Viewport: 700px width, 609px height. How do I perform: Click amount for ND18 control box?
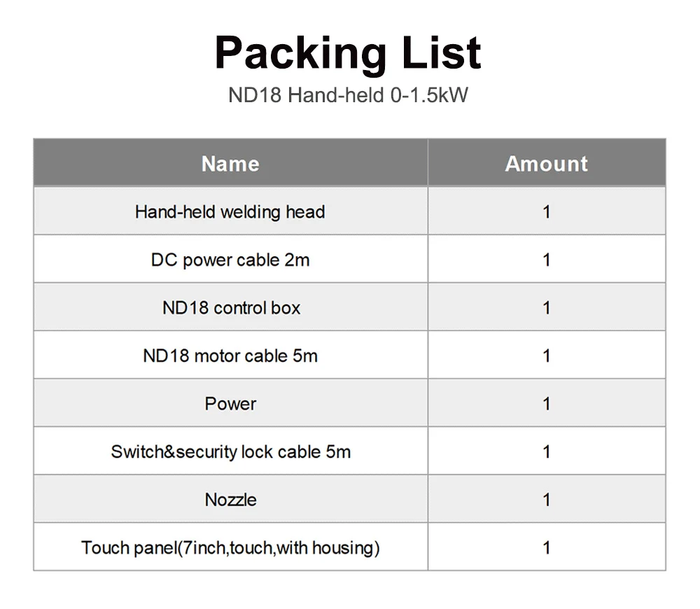[546, 307]
